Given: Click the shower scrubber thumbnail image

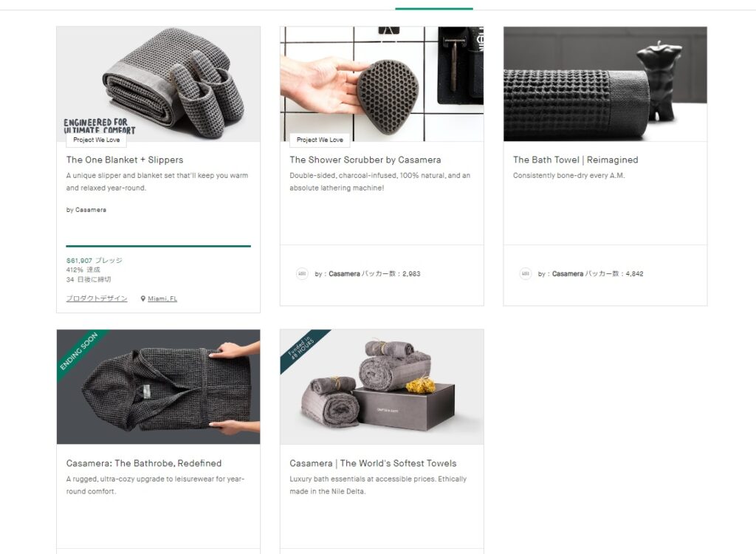Looking at the screenshot, I should pos(382,84).
